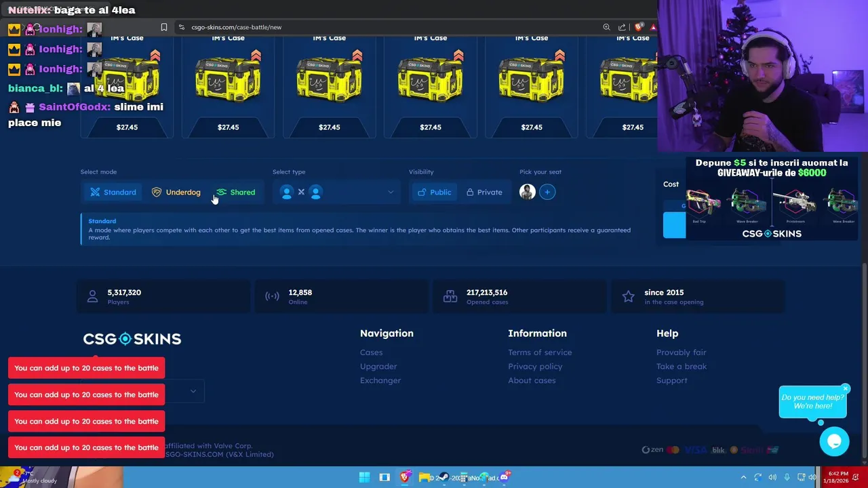Viewport: 868px width, 488px height.
Task: Click the fifth IM's Case card
Action: [532, 85]
